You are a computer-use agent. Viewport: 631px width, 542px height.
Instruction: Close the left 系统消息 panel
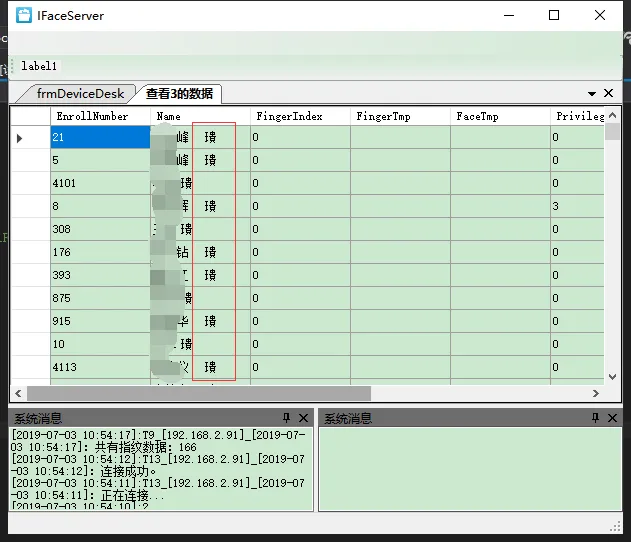click(x=303, y=418)
